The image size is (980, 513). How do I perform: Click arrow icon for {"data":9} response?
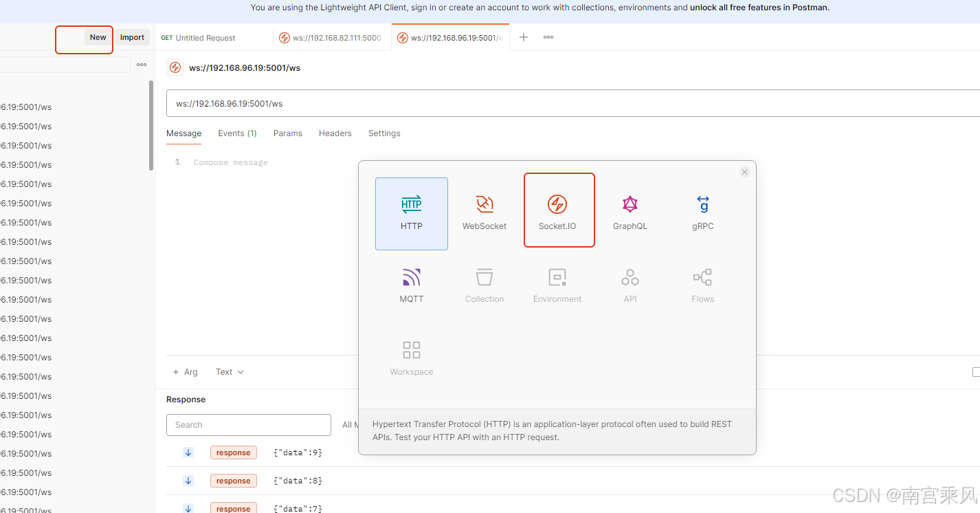[x=188, y=452]
